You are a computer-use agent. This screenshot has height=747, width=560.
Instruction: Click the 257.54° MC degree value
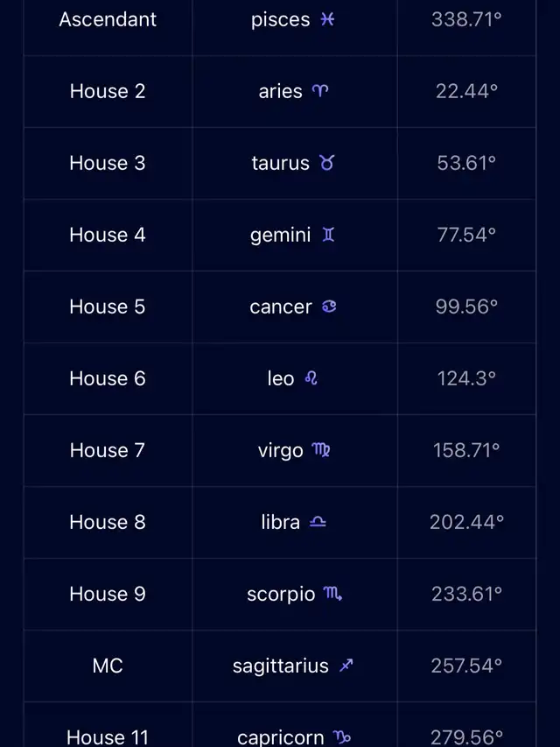pyautogui.click(x=466, y=666)
